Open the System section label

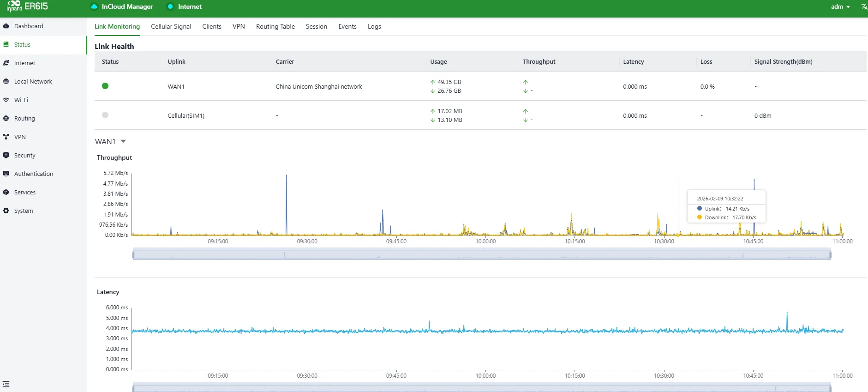click(x=24, y=211)
